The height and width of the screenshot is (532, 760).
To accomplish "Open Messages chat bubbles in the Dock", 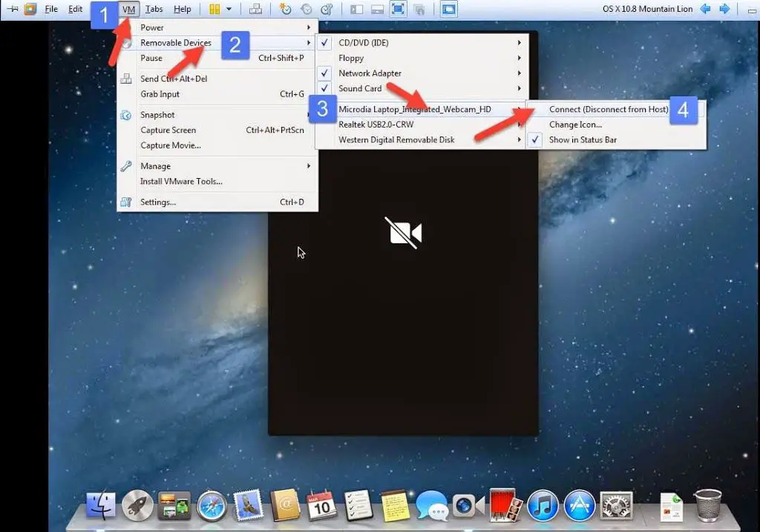I will pos(431,506).
